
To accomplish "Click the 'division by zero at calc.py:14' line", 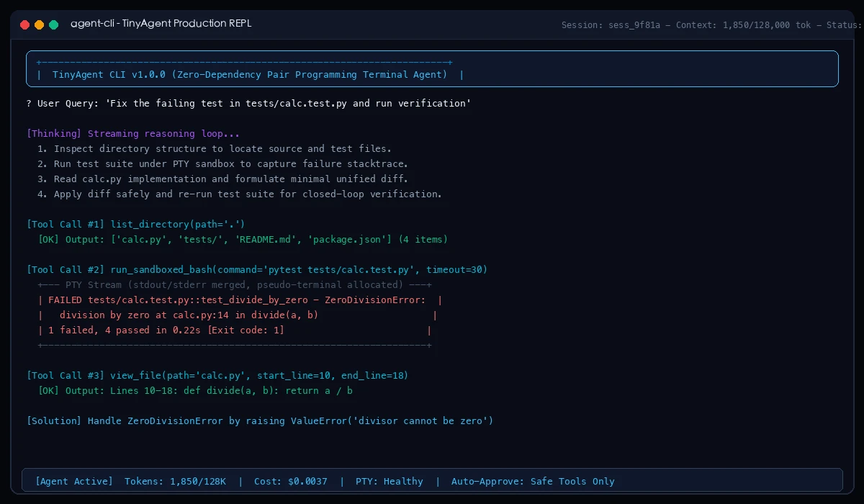I will coord(238,315).
